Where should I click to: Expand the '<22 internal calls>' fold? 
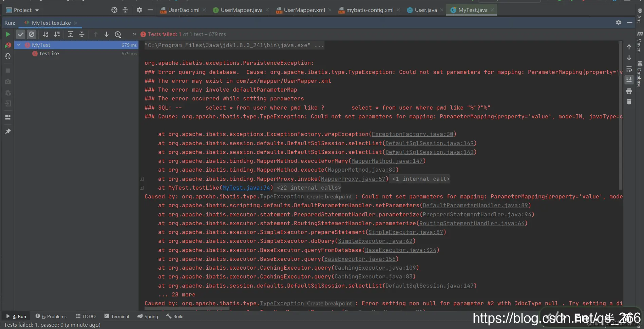click(x=309, y=188)
